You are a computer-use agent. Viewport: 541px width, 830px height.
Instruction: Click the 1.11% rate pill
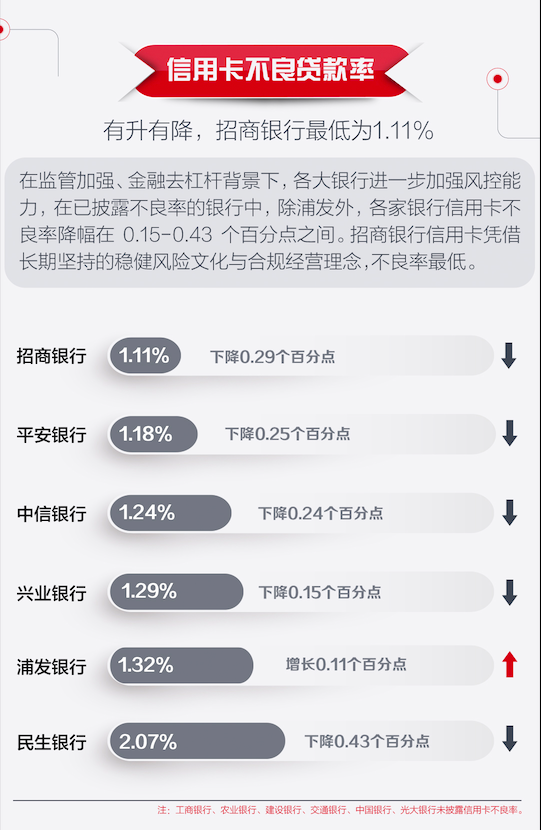145,355
